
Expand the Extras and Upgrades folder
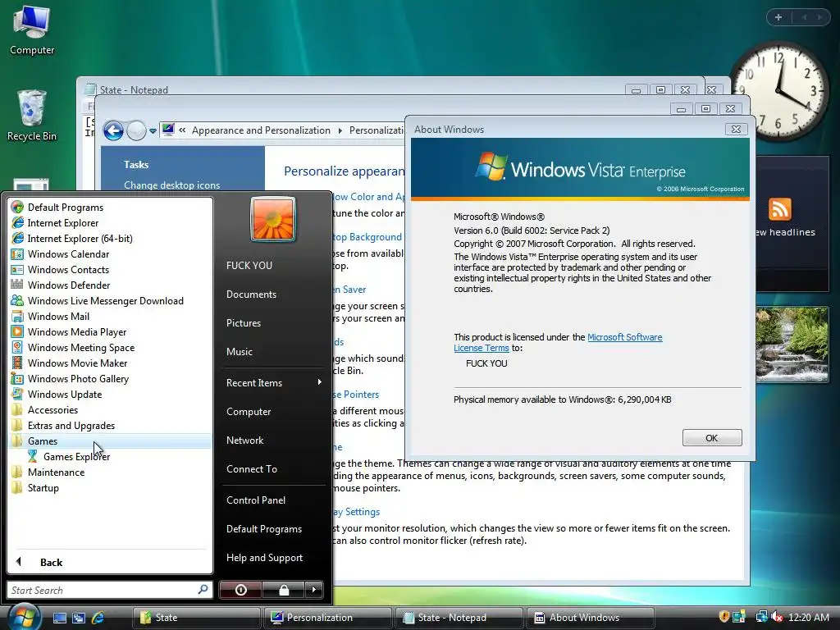click(x=71, y=426)
